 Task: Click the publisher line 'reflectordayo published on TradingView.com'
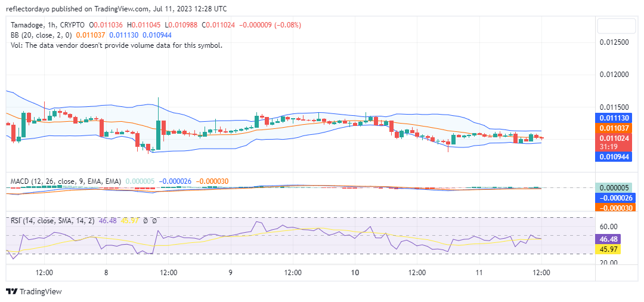click(x=76, y=8)
